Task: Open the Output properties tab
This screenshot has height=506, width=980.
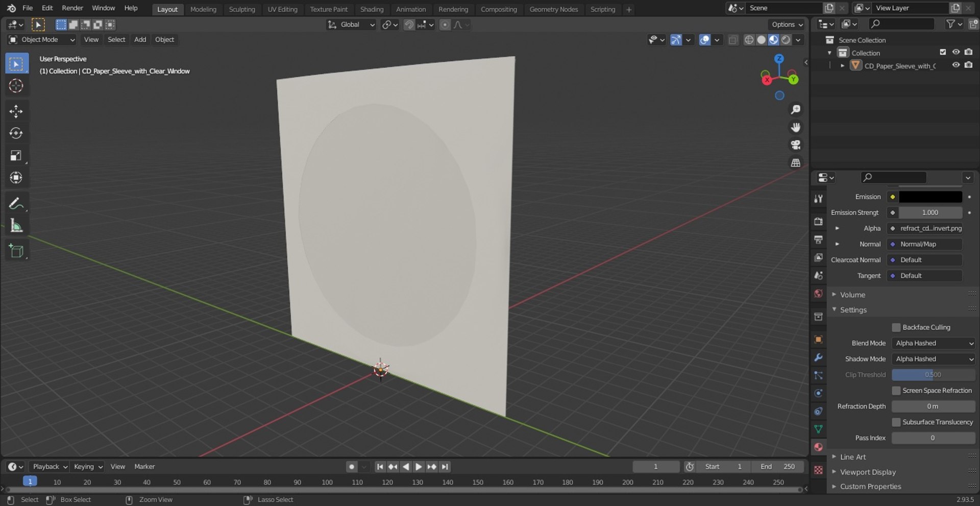Action: pyautogui.click(x=818, y=239)
